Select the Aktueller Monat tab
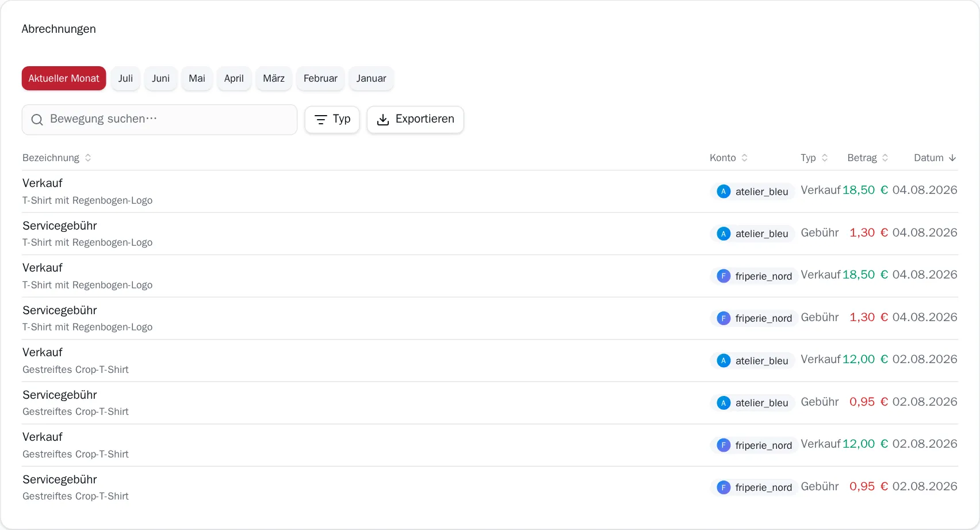 64,78
